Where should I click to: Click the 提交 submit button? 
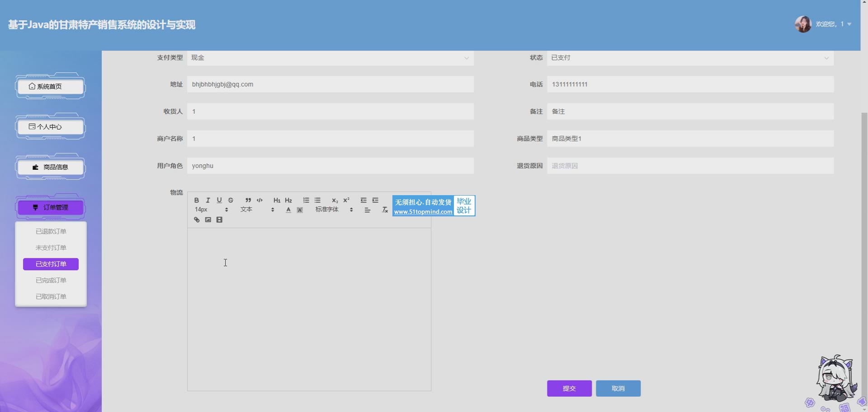[x=569, y=389]
